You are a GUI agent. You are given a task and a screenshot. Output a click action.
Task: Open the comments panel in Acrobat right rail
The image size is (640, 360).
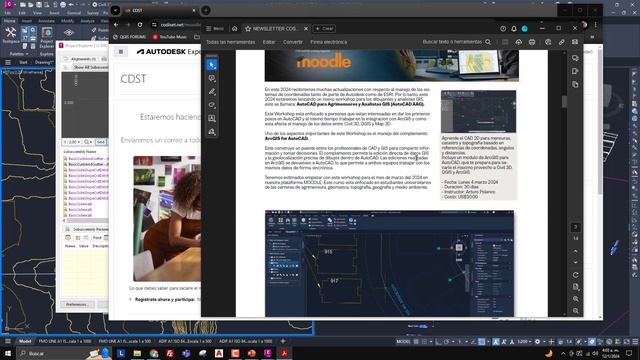pyautogui.click(x=575, y=58)
